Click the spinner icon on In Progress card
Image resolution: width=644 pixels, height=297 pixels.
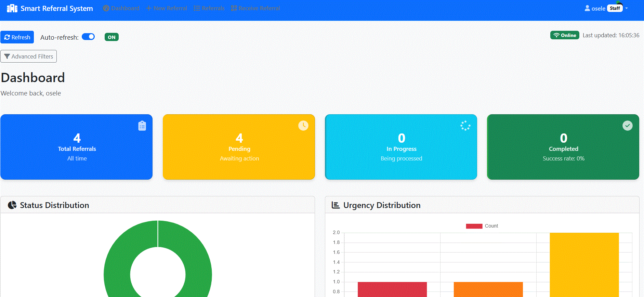point(465,126)
